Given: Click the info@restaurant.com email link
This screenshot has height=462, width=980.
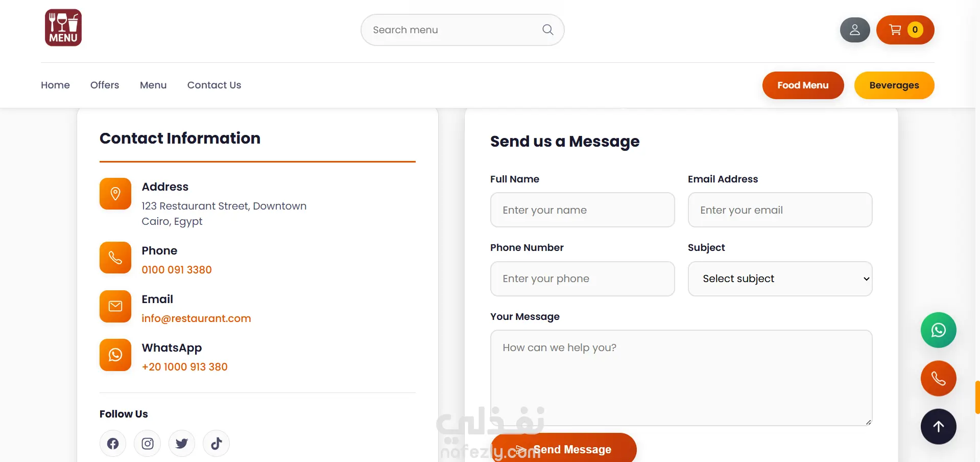Looking at the screenshot, I should coord(196,318).
